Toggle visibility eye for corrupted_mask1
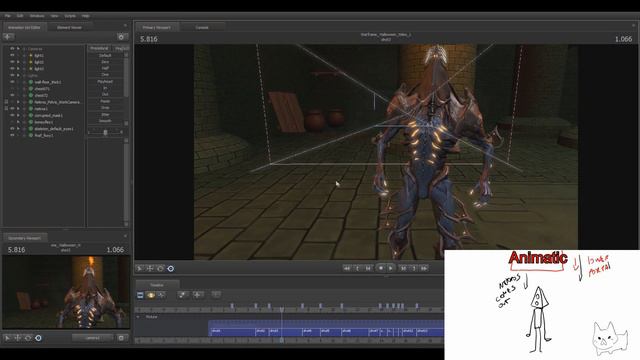The image size is (640, 360). [12, 115]
